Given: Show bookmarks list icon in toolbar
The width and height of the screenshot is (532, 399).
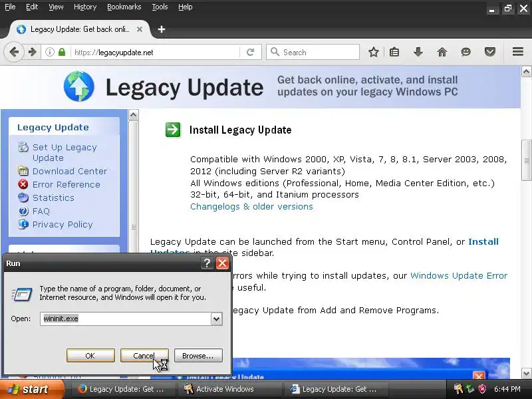Looking at the screenshot, I should tap(394, 53).
